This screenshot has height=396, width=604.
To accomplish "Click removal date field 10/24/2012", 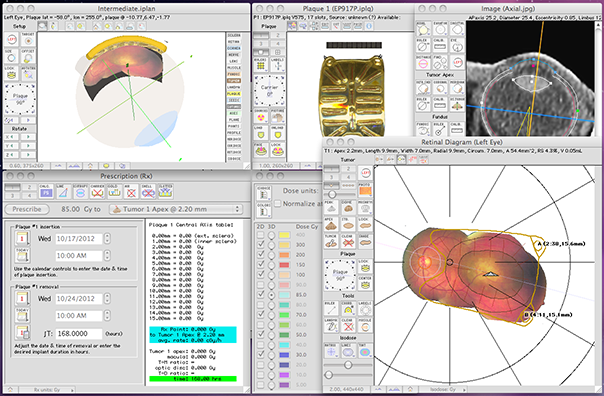I will (79, 299).
